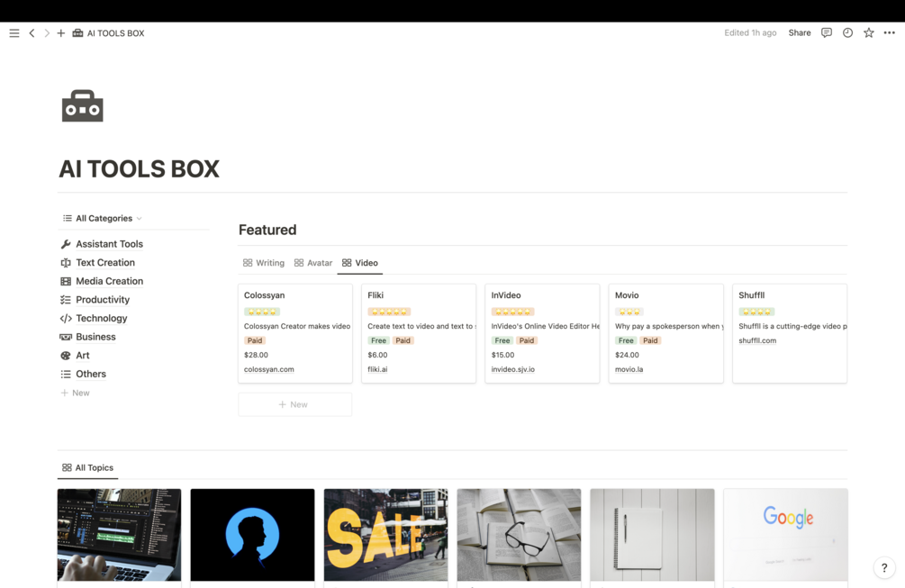Click the shuffll.com link
905x588 pixels.
pos(758,340)
